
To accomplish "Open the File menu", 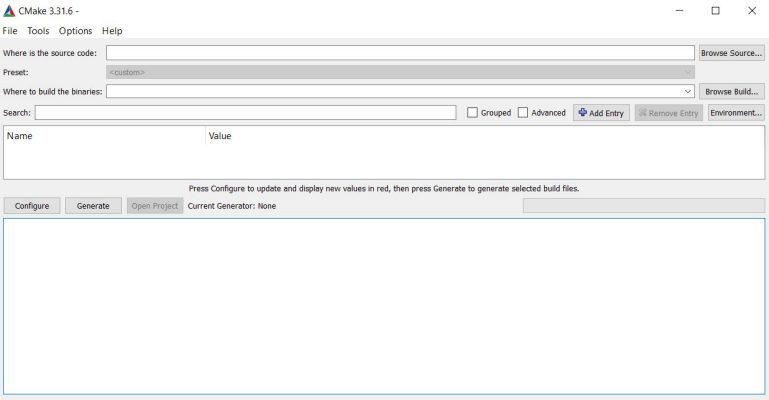I will (x=10, y=31).
